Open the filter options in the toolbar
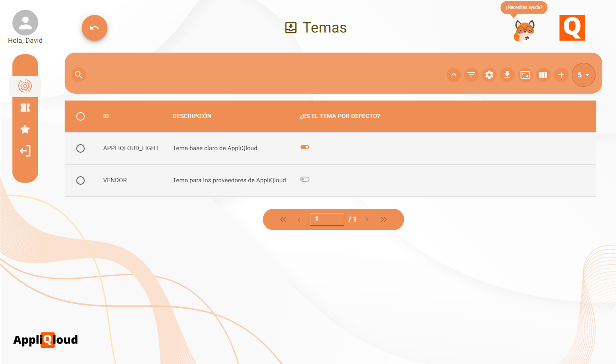The width and height of the screenshot is (616, 364). pos(471,75)
